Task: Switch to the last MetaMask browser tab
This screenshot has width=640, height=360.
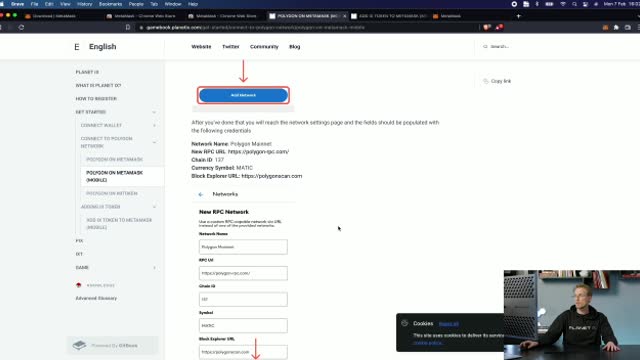Action: 447,16
